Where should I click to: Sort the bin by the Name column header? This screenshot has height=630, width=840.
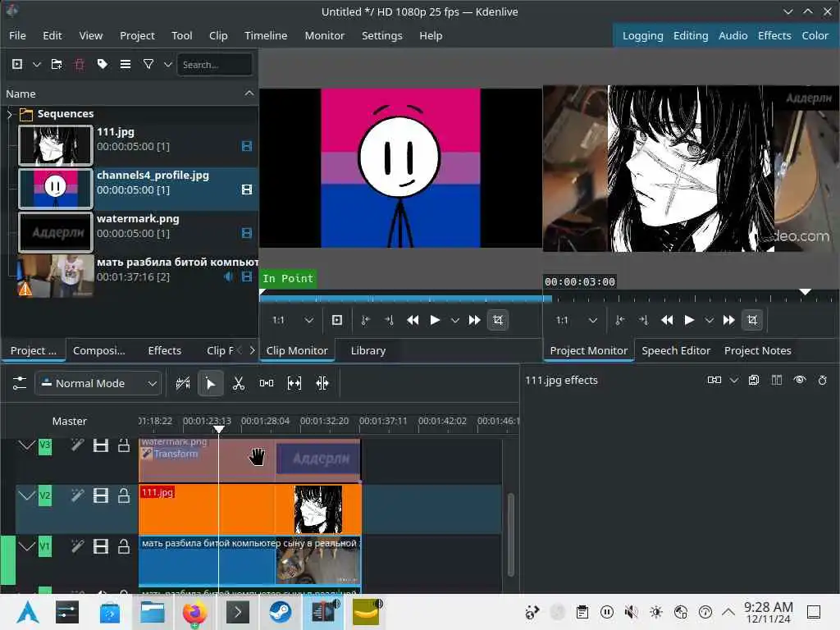pos(130,94)
